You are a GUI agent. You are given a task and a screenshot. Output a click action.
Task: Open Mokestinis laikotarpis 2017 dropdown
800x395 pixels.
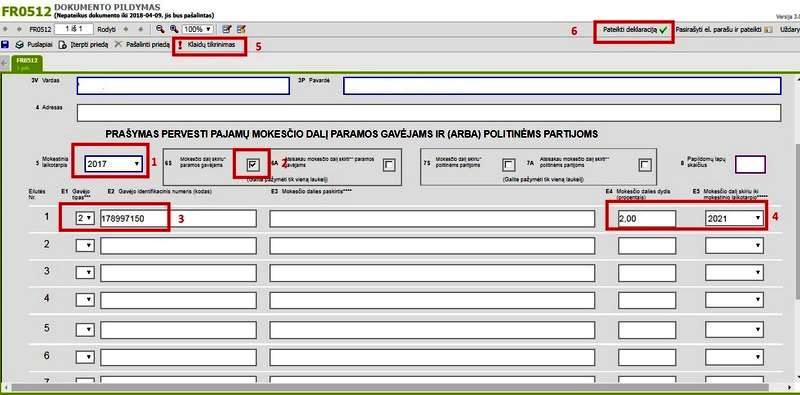click(x=114, y=164)
